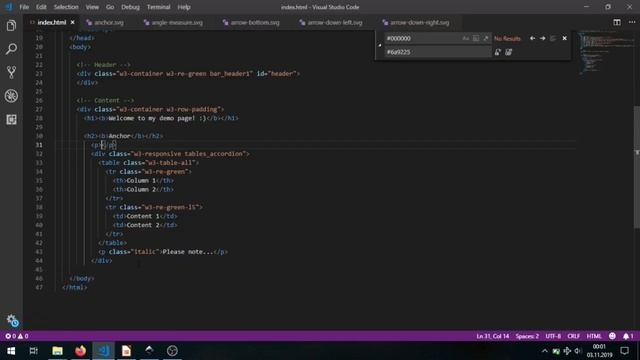The image size is (640, 360).
Task: Collapse the replace row toggle arrow
Action: click(380, 45)
